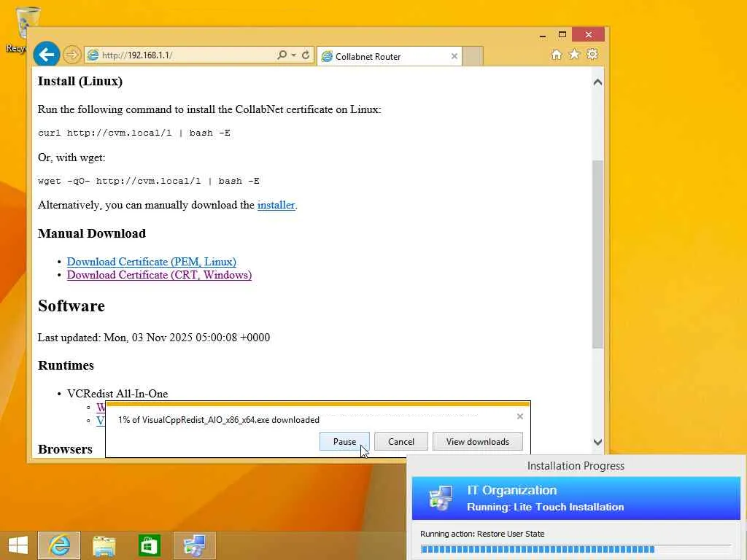Image resolution: width=747 pixels, height=560 pixels.
Task: Select the Collabnet Router tab
Action: tap(390, 56)
